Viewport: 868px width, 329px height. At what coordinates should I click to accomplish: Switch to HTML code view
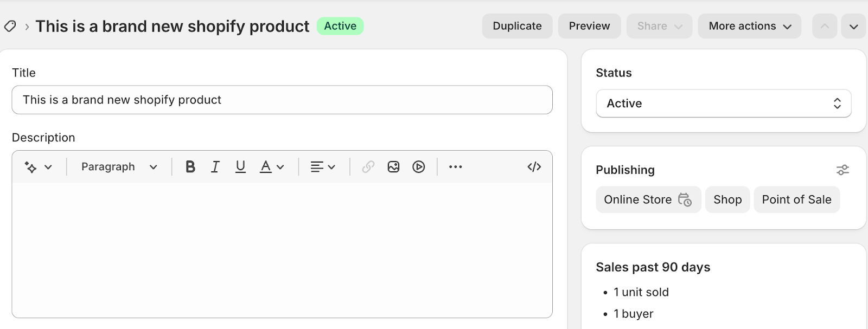[x=534, y=167]
